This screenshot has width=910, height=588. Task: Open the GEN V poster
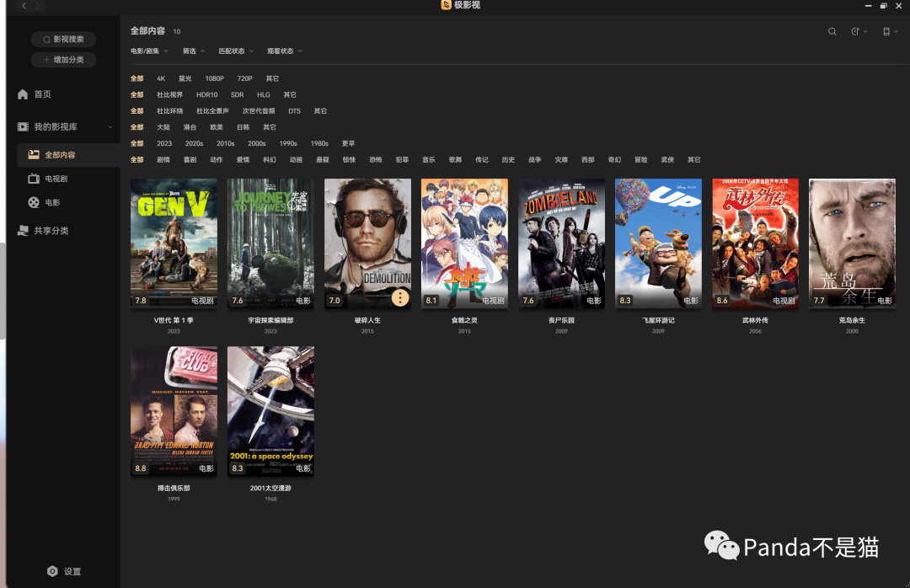174,243
